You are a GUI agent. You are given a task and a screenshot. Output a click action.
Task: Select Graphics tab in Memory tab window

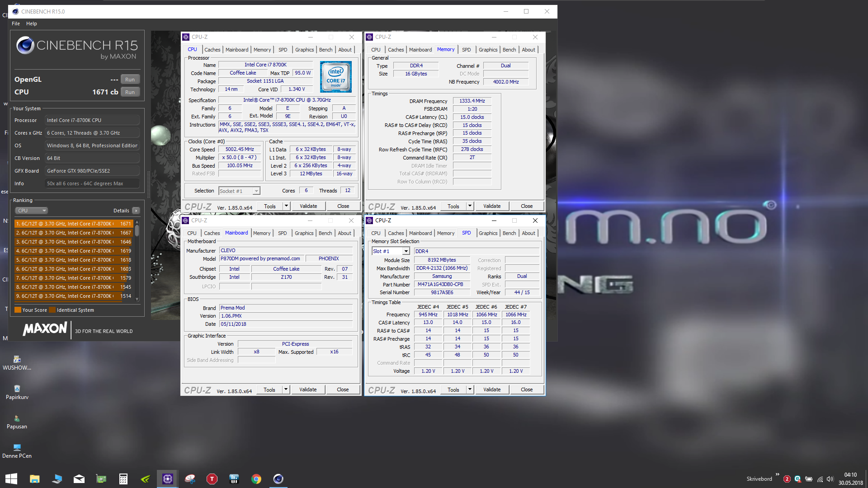point(488,50)
